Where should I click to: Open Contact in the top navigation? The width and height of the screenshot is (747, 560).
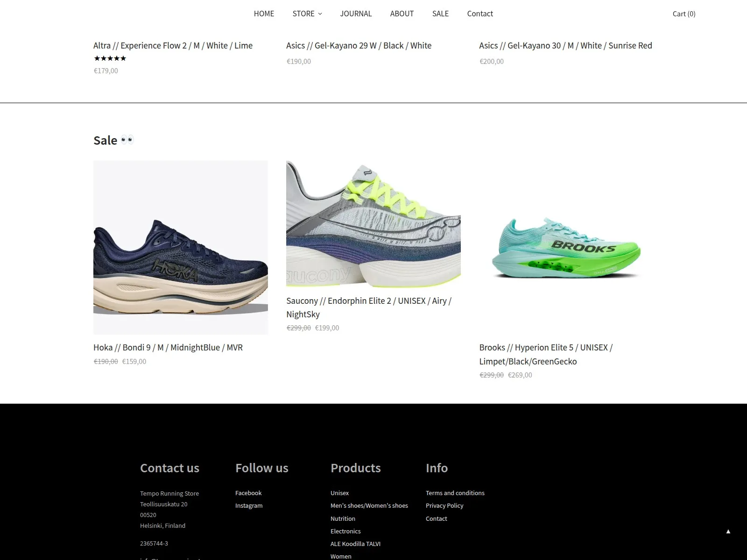[480, 14]
